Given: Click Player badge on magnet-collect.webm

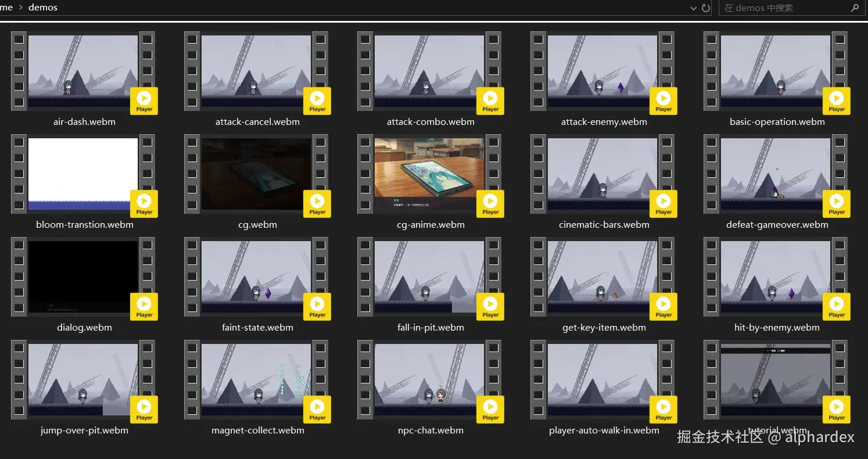Looking at the screenshot, I should [x=317, y=410].
